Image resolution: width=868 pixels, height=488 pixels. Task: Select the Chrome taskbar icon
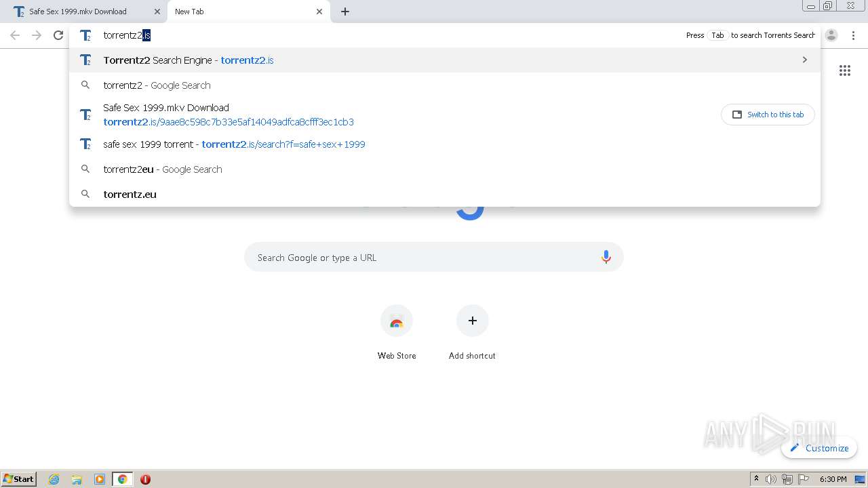tap(123, 479)
